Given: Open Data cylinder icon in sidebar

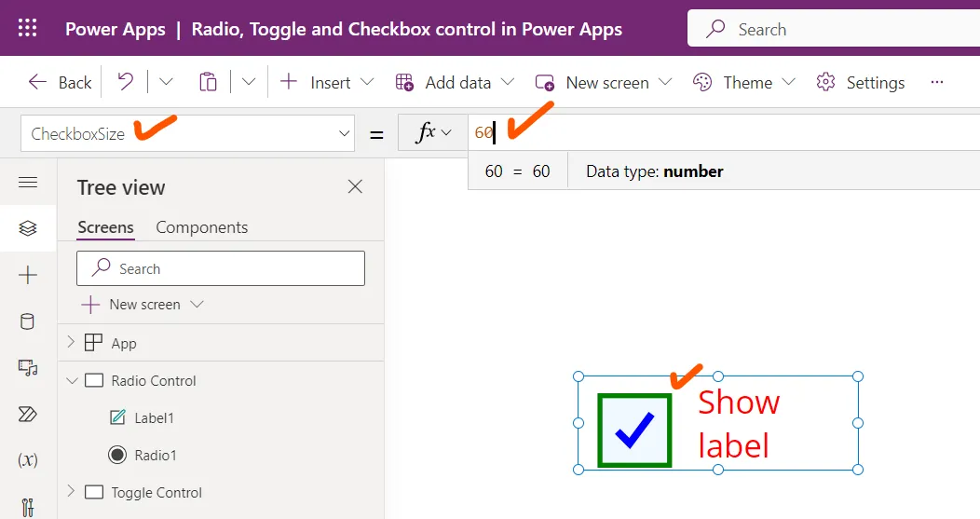Looking at the screenshot, I should (28, 321).
